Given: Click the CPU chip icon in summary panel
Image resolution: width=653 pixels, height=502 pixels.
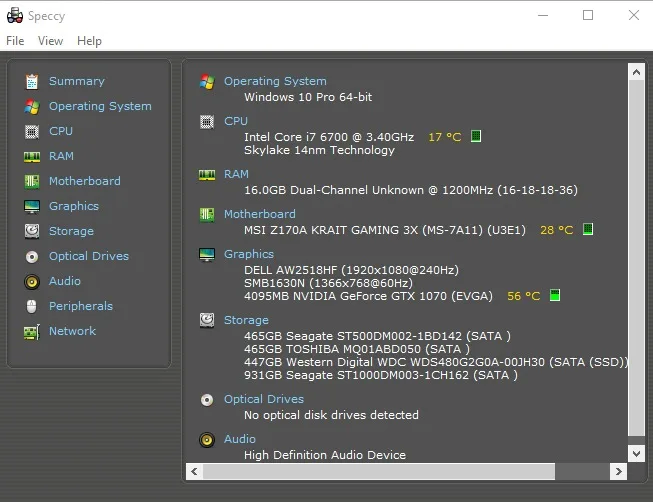Looking at the screenshot, I should click(207, 122).
